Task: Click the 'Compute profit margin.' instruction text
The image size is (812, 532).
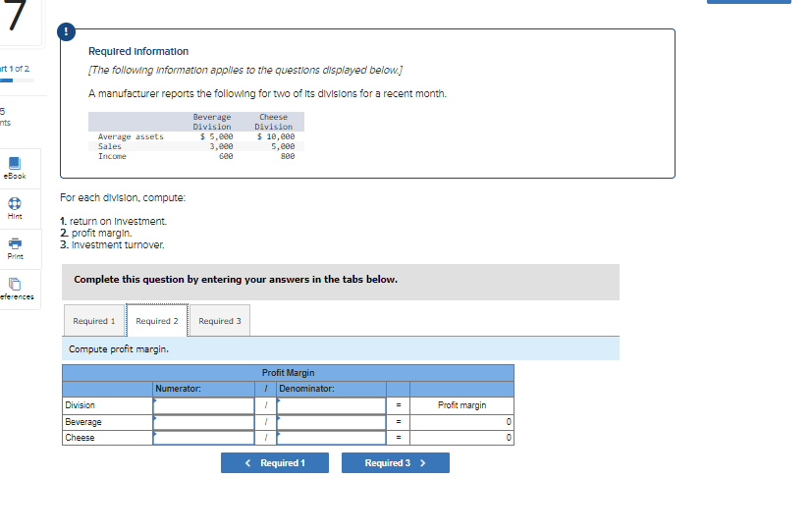Action: (x=119, y=349)
